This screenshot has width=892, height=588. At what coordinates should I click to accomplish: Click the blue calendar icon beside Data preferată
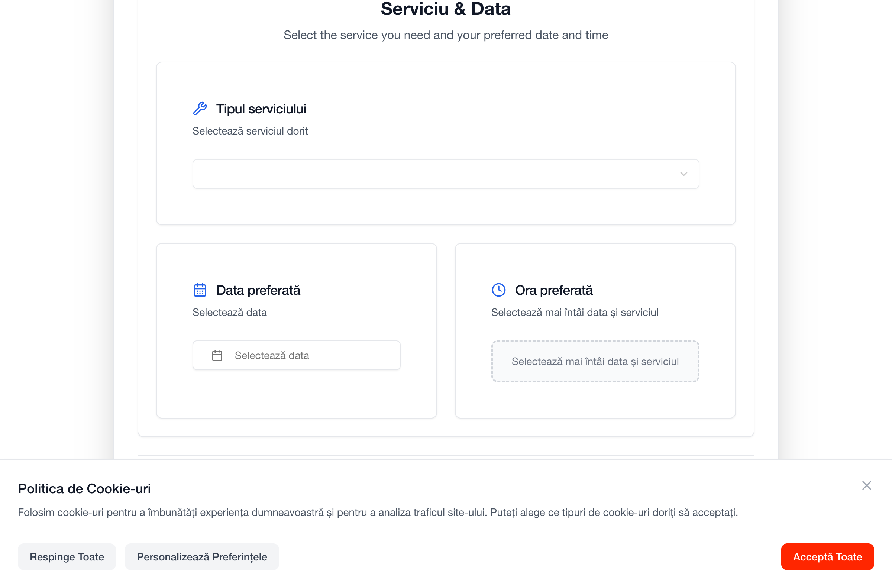200,290
